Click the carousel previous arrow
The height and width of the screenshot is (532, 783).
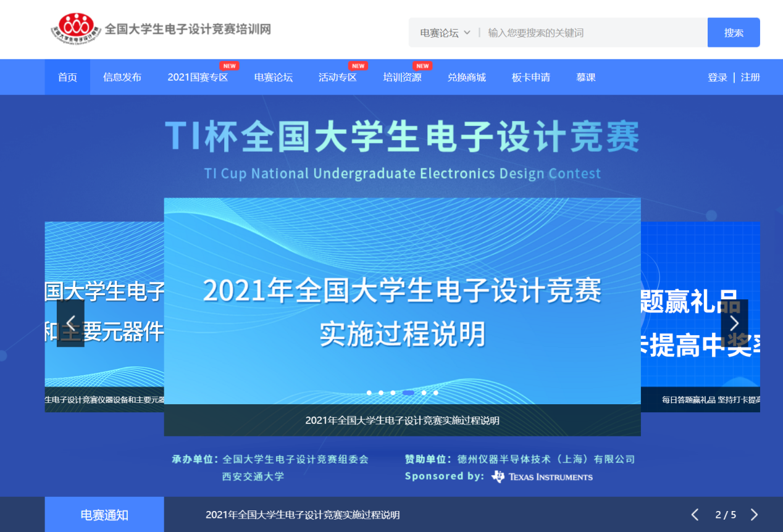click(x=70, y=323)
